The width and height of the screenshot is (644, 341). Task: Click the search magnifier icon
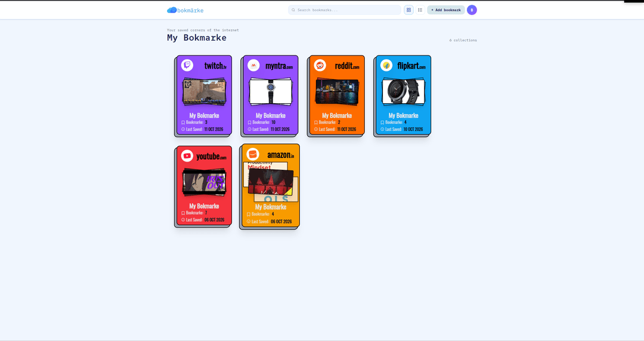(293, 10)
